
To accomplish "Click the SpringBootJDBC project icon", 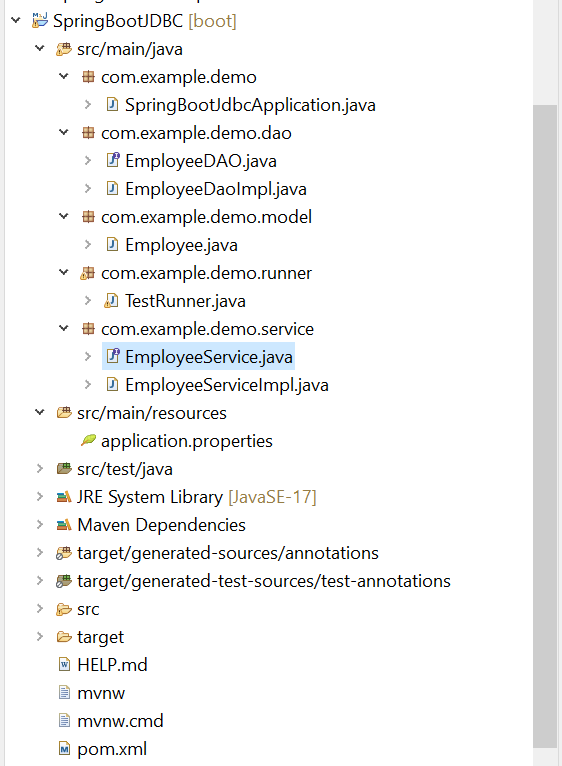I will [40, 21].
